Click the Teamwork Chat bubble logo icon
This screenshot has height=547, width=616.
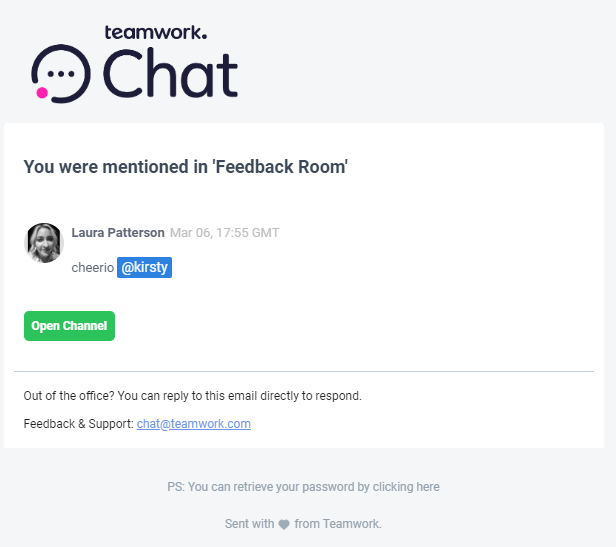pos(61,73)
